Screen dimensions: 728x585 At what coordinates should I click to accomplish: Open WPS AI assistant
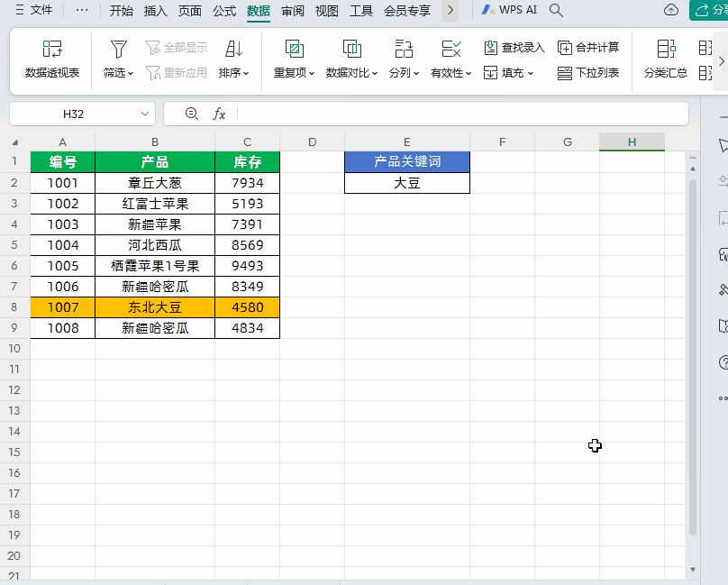click(x=509, y=10)
